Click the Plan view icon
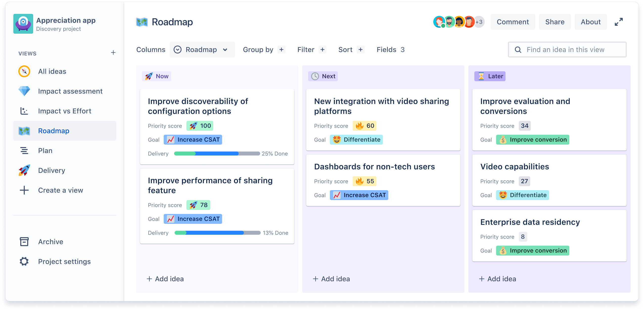The width and height of the screenshot is (644, 310). 24,150
